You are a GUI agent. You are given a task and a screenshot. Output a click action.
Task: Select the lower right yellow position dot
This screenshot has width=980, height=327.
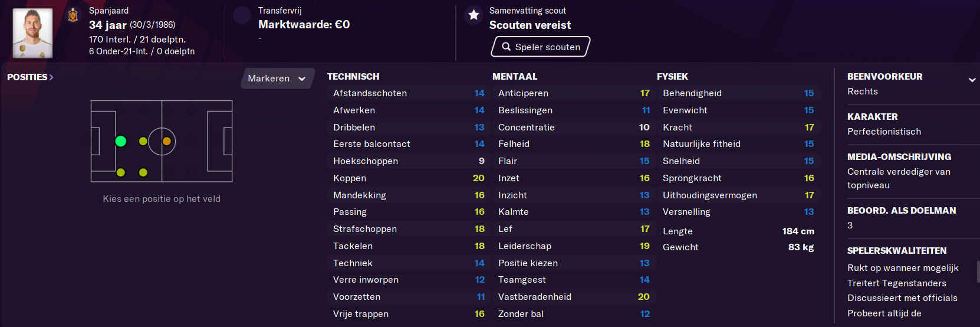(x=143, y=172)
